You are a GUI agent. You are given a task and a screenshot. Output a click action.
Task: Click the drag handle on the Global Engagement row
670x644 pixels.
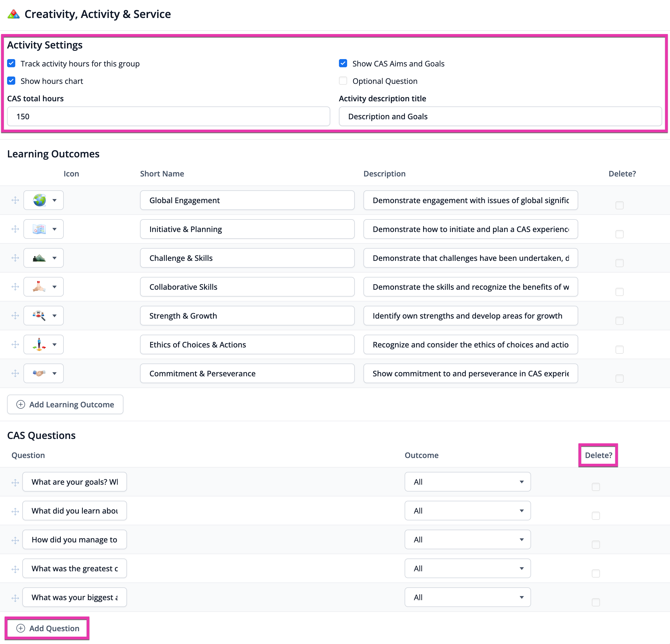15,200
